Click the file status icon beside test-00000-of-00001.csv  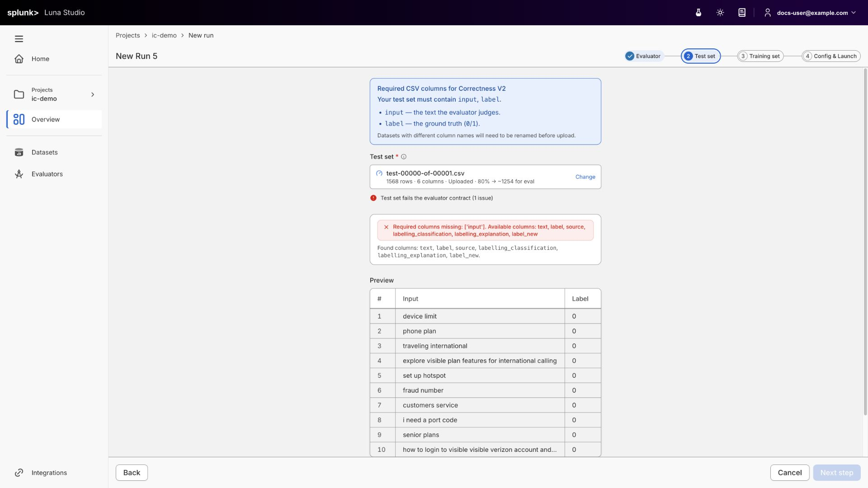point(379,173)
